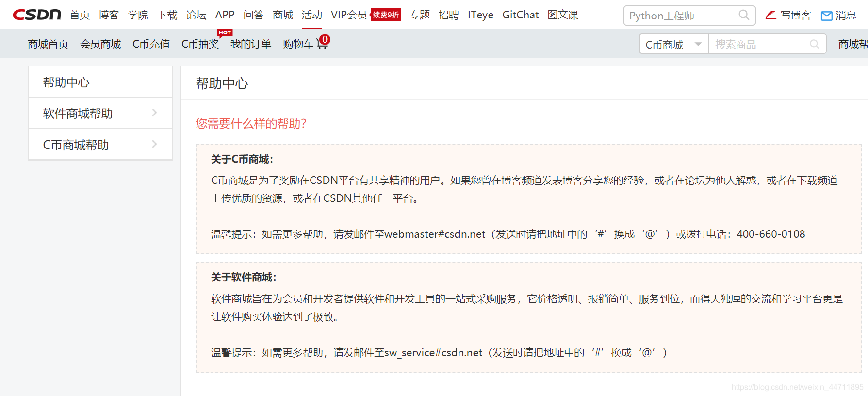Screen dimensions: 868x396
Task: Click the write-blog pen icon
Action: pyautogui.click(x=770, y=15)
